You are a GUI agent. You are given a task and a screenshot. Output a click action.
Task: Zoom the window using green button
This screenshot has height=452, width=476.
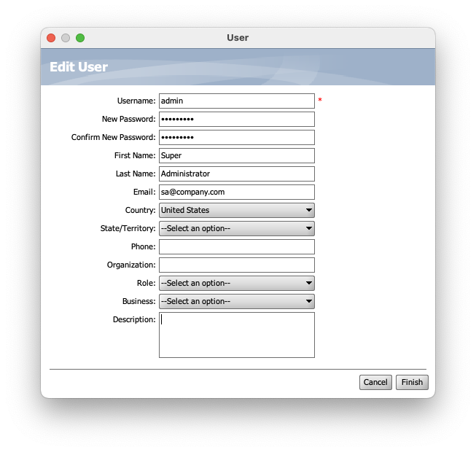point(80,38)
